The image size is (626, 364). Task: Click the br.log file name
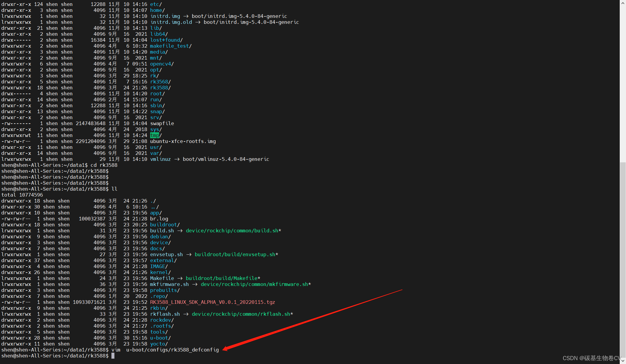pos(159,219)
